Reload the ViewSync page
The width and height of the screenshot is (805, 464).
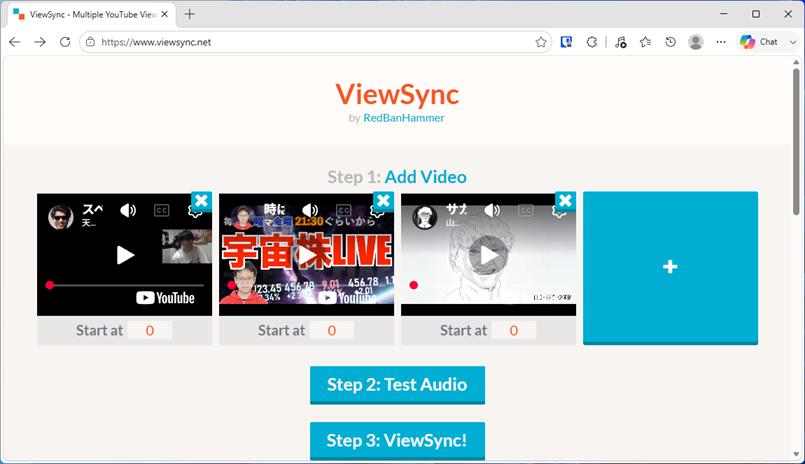(65, 42)
